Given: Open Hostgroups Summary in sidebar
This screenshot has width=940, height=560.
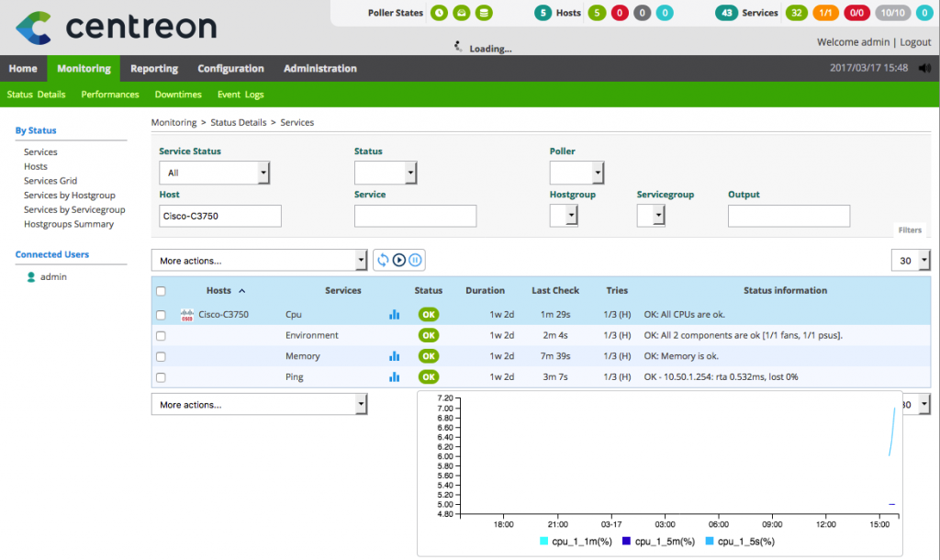Looking at the screenshot, I should 69,224.
